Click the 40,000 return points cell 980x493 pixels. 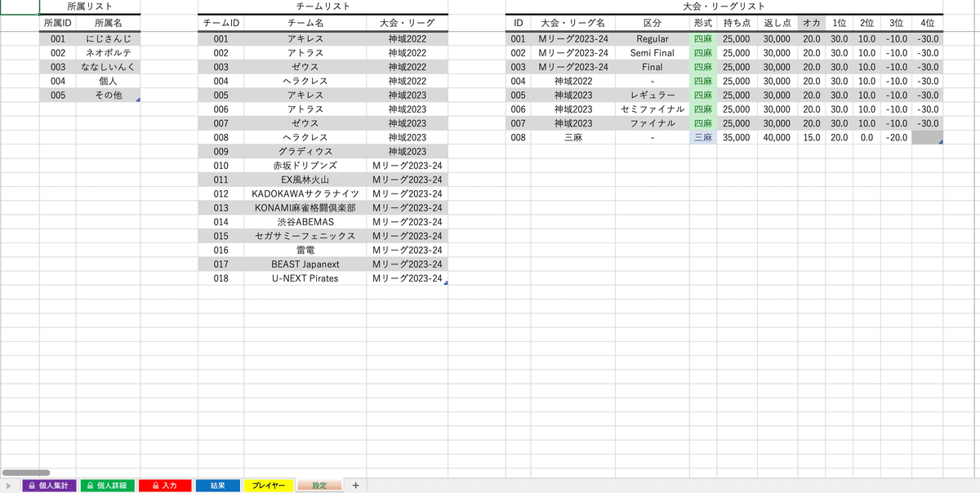point(777,137)
